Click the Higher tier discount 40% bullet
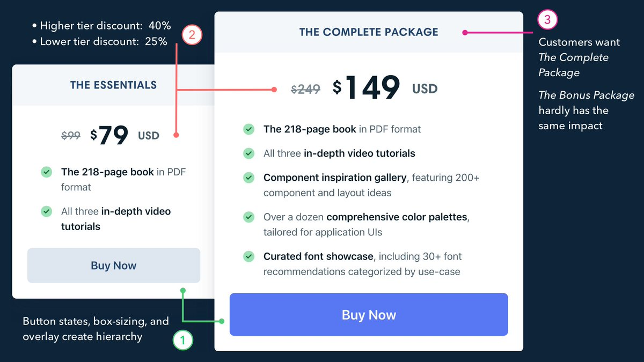Screen dimensions: 644x362 (101, 25)
